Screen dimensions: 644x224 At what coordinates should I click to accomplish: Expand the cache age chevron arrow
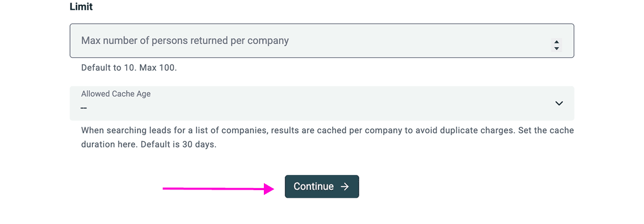pos(559,103)
